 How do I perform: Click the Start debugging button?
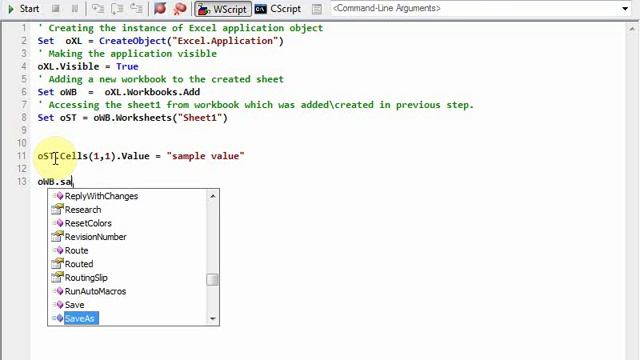pyautogui.click(x=23, y=9)
